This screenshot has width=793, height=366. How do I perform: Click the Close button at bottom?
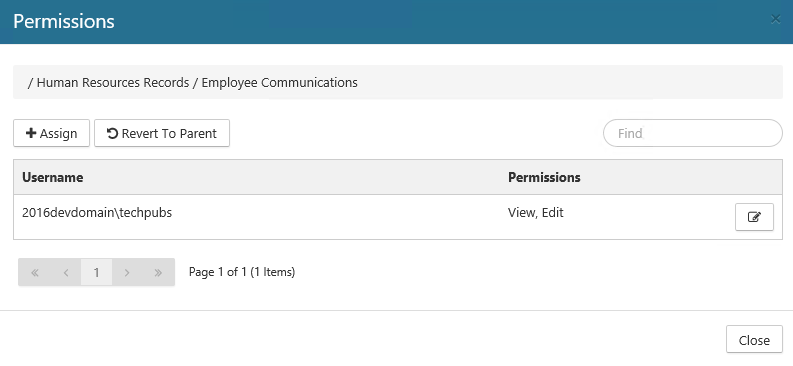(x=754, y=340)
